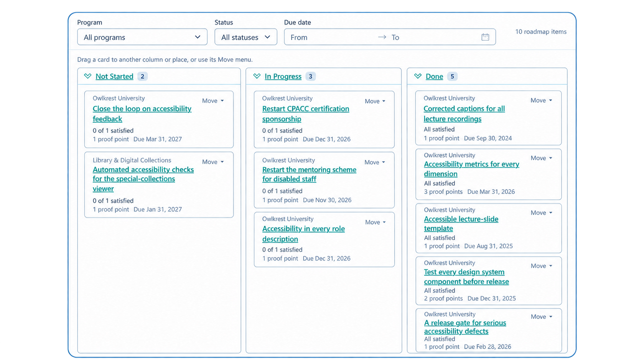The height and width of the screenshot is (359, 644).
Task: Open the All statuses dropdown
Action: coord(246,37)
